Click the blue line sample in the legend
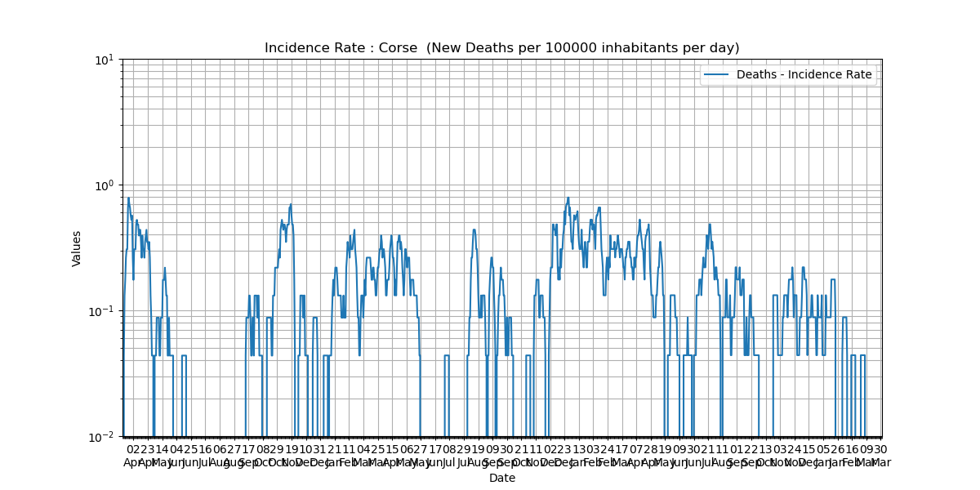The height and width of the screenshot is (490, 980). 717,75
